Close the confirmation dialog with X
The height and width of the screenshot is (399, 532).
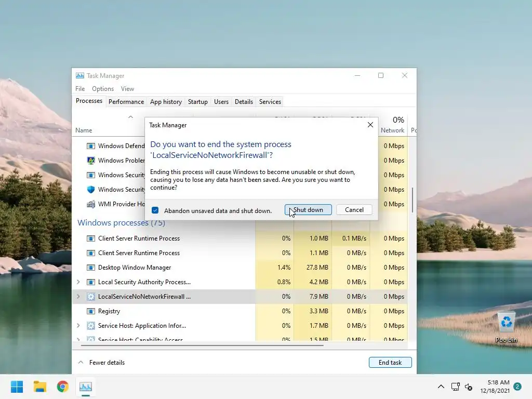pyautogui.click(x=370, y=125)
